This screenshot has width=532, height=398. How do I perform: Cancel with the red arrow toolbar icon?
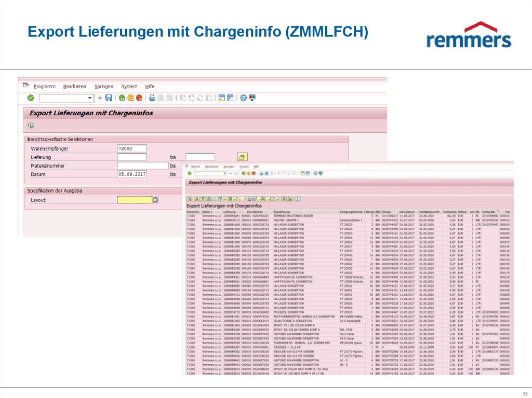139,98
